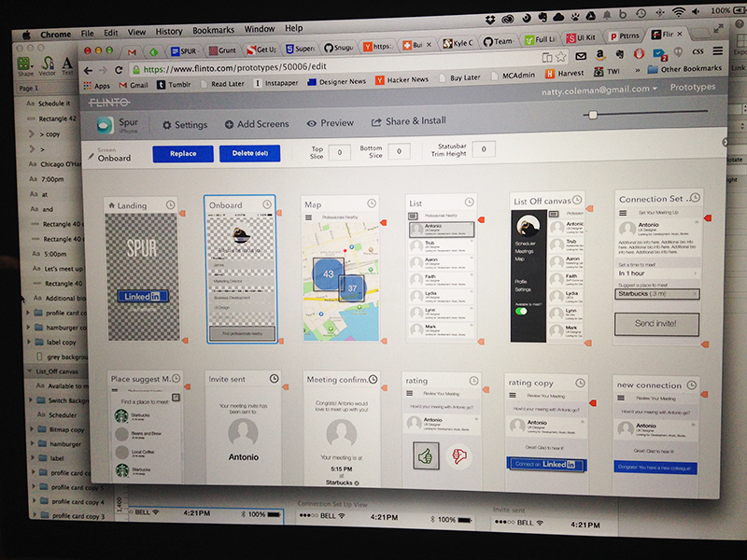
Task: Select the Text tool in Sketch window
Action: 67,65
